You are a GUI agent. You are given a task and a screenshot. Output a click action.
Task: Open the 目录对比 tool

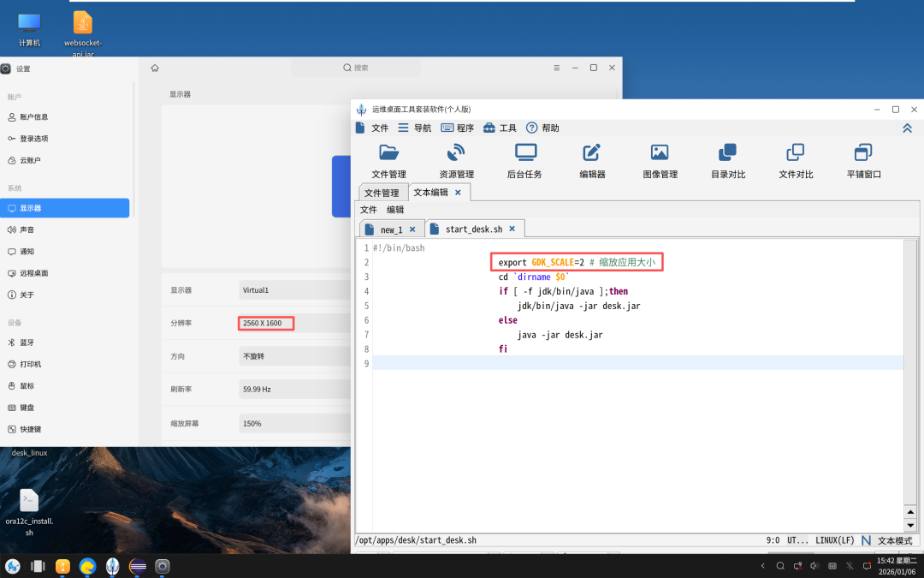point(728,160)
